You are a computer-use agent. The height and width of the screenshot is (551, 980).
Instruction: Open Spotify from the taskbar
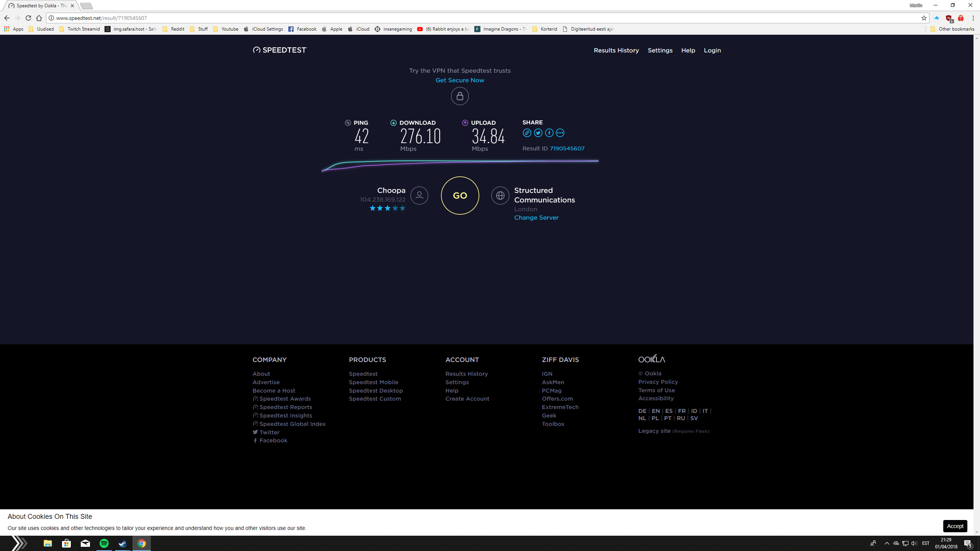104,543
